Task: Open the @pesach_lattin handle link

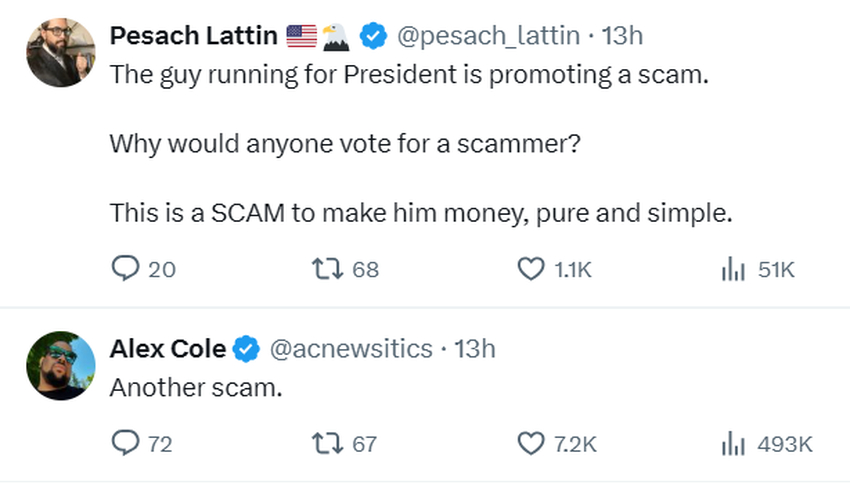Action: [488, 36]
